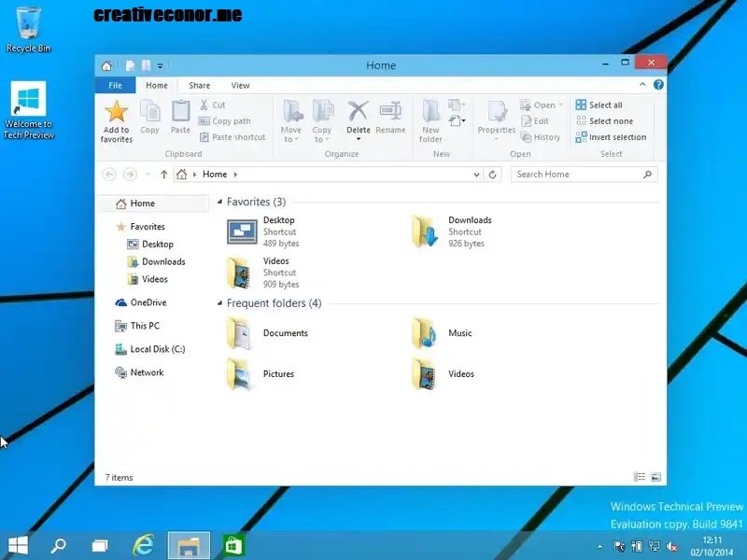Open the File tab
Image resolution: width=747 pixels, height=560 pixels.
point(115,85)
